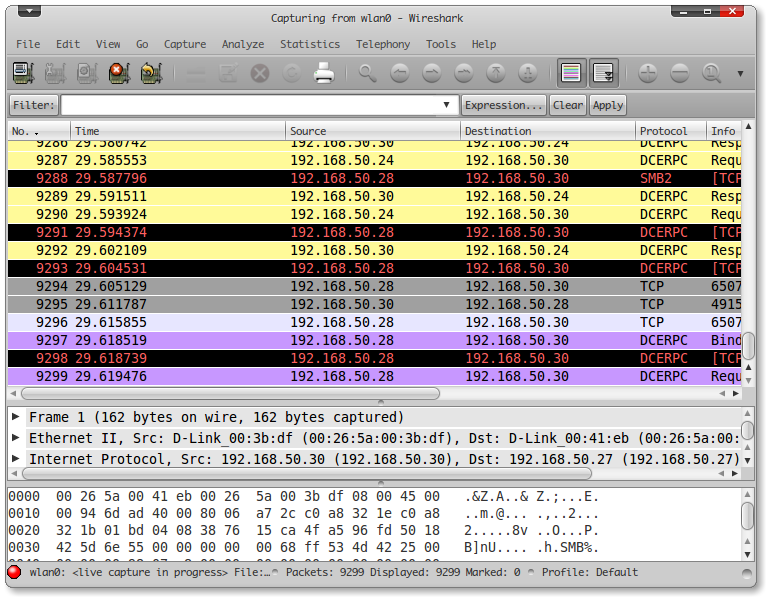Open the capture interfaces list icon
The width and height of the screenshot is (766, 597).
[x=23, y=73]
